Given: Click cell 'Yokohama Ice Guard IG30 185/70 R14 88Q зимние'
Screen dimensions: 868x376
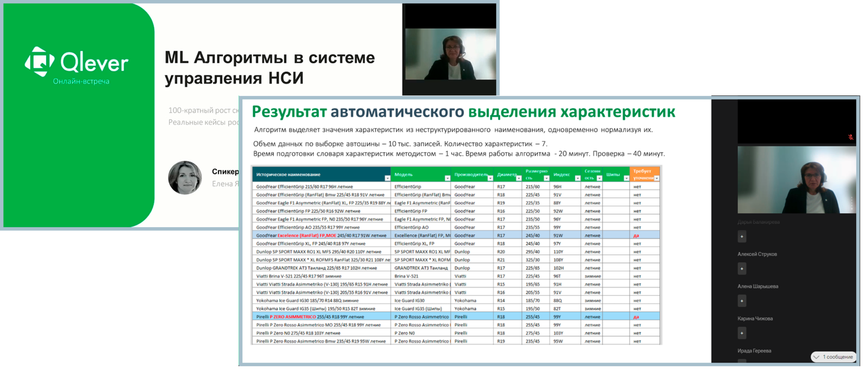Looking at the screenshot, I should click(321, 301).
